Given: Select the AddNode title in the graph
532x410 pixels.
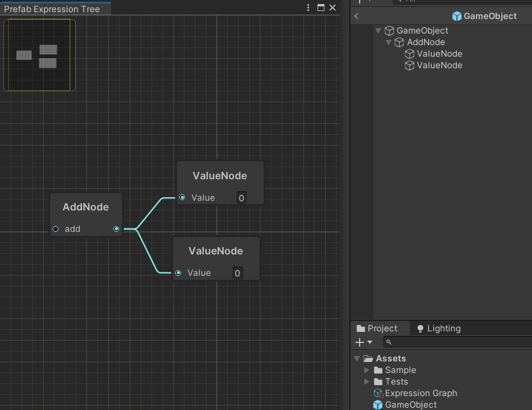Looking at the screenshot, I should tap(86, 207).
